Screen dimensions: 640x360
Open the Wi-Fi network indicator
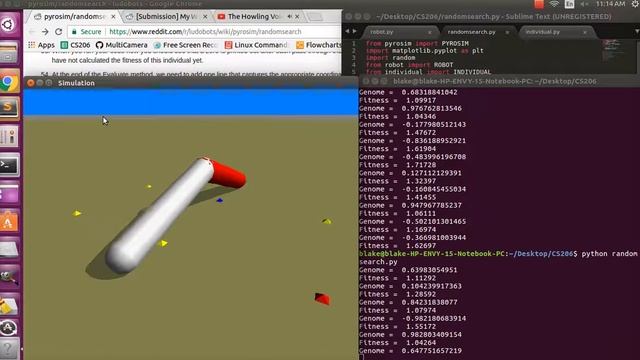[x=554, y=4]
